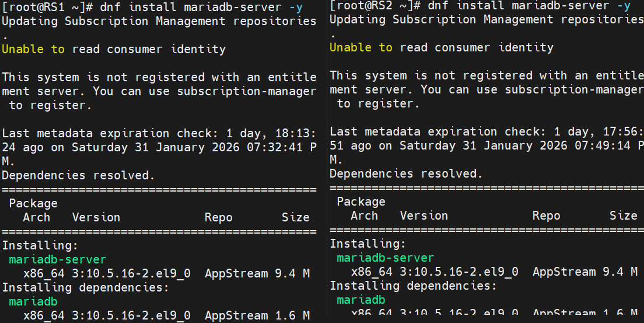
Task: Click 'Version' column header in RS1
Action: click(x=96, y=217)
